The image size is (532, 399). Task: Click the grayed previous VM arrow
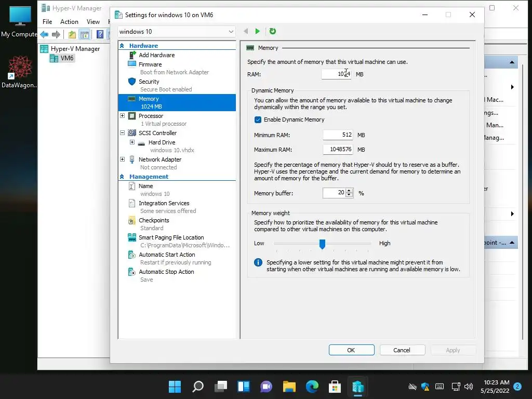click(246, 31)
